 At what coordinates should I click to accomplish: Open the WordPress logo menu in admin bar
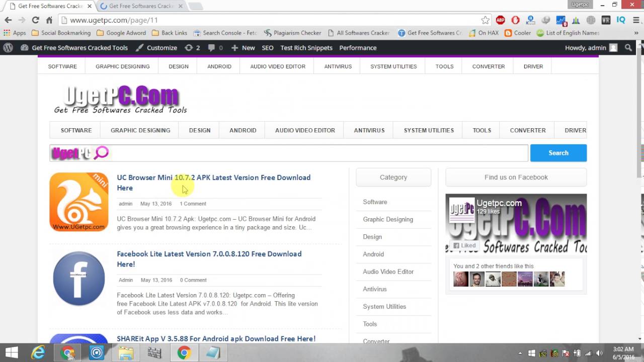pyautogui.click(x=8, y=48)
